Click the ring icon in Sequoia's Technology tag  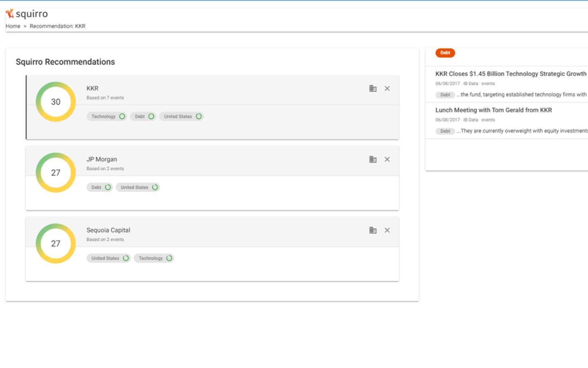(169, 258)
